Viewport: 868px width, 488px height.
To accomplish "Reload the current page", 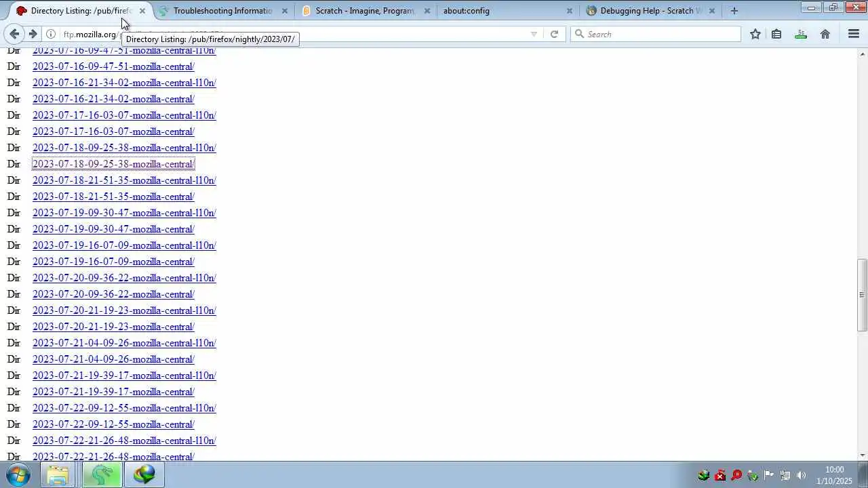I will click(554, 34).
